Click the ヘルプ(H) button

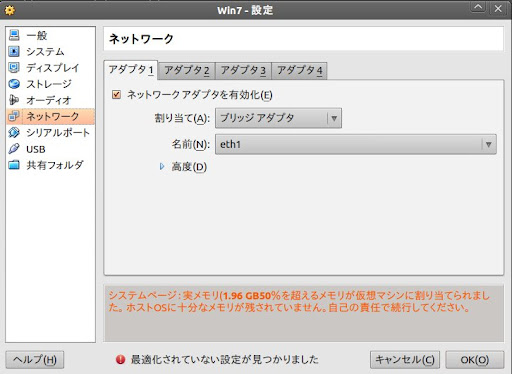35,360
